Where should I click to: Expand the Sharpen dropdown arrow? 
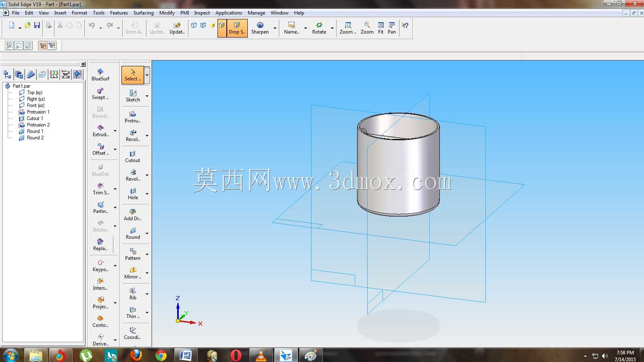click(275, 28)
